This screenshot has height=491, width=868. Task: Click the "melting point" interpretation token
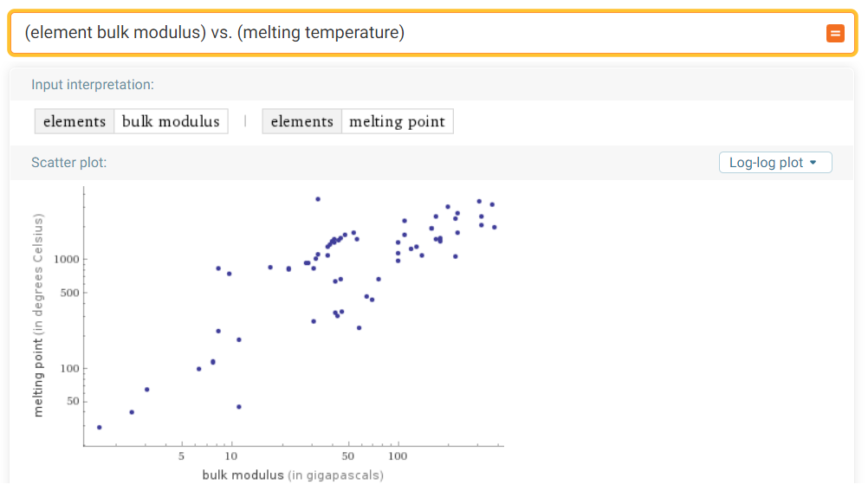point(397,121)
